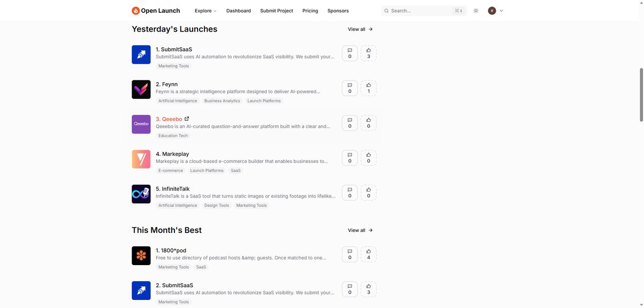Select Markeplay's SaaS tag
This screenshot has height=308, width=644.
pos(236,171)
